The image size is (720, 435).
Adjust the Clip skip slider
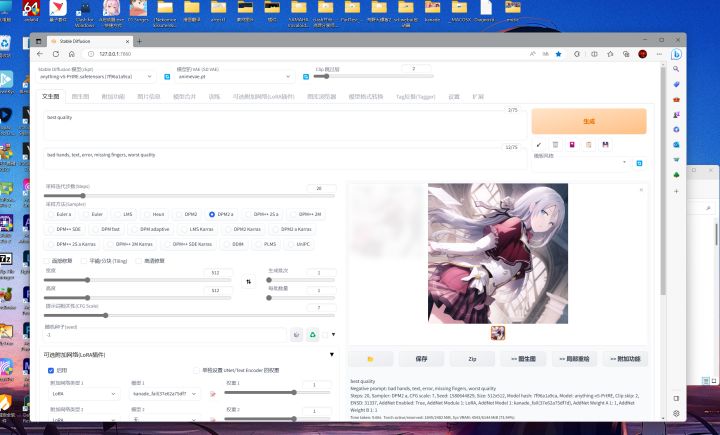tap(373, 76)
